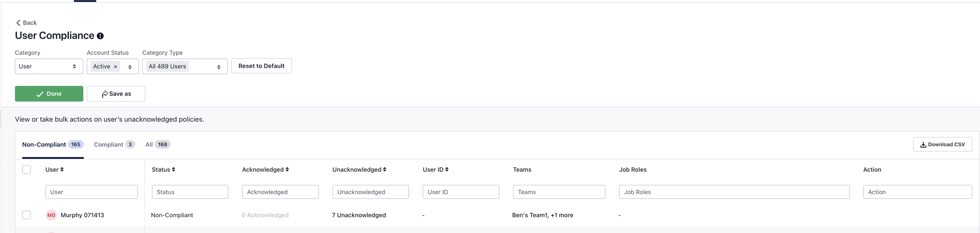Expand the Account Status dropdown
The image size is (980, 233).
pyautogui.click(x=130, y=67)
